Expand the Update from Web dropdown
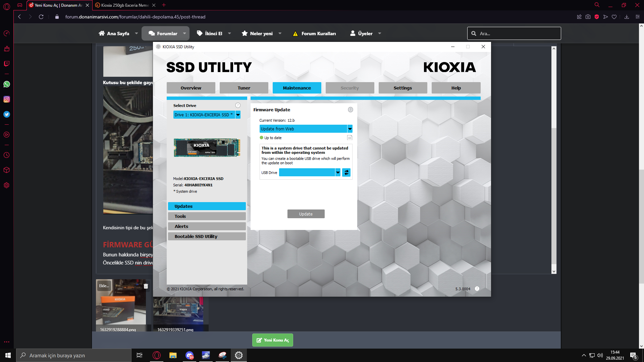Screen dimensions: 644x362 pos(350,129)
